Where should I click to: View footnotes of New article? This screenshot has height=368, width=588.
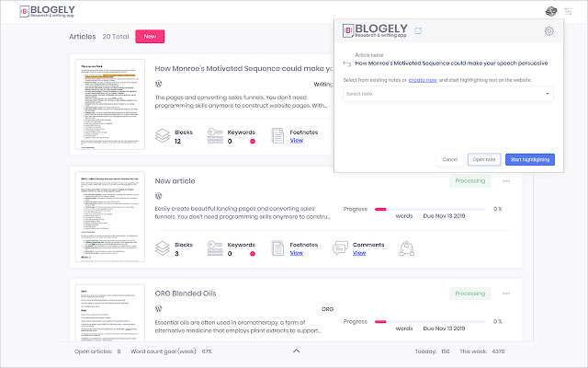(296, 253)
